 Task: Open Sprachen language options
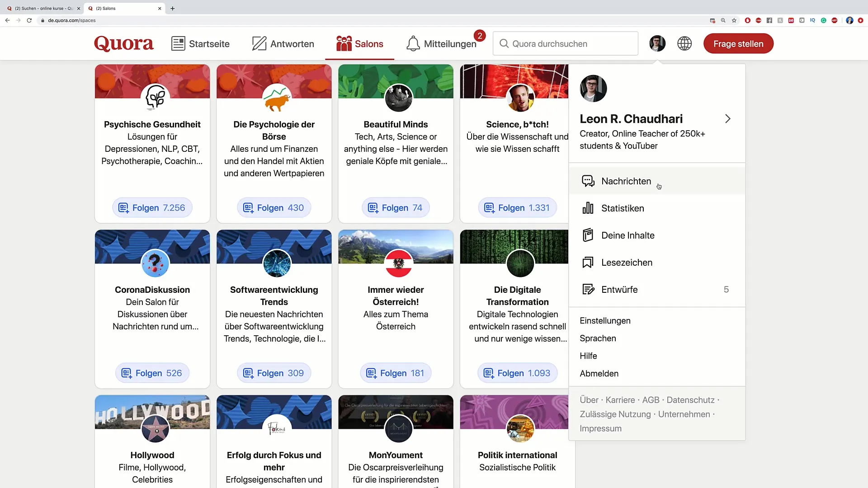(598, 338)
